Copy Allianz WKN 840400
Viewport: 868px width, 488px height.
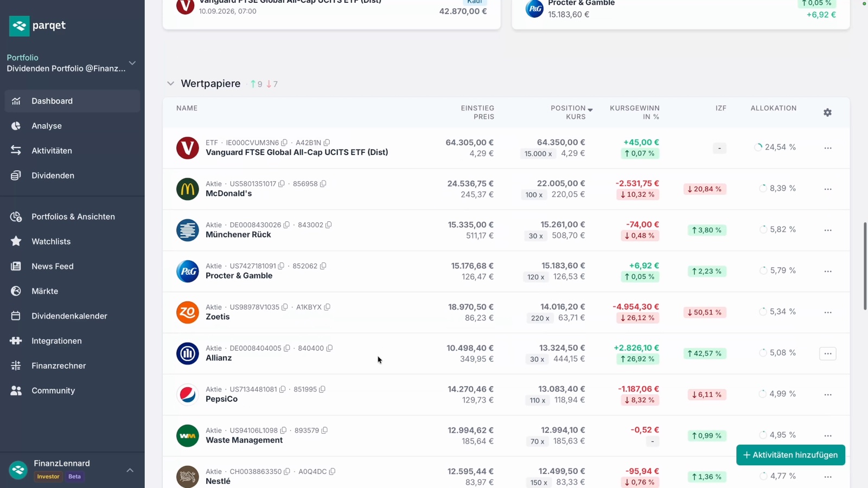tap(329, 349)
